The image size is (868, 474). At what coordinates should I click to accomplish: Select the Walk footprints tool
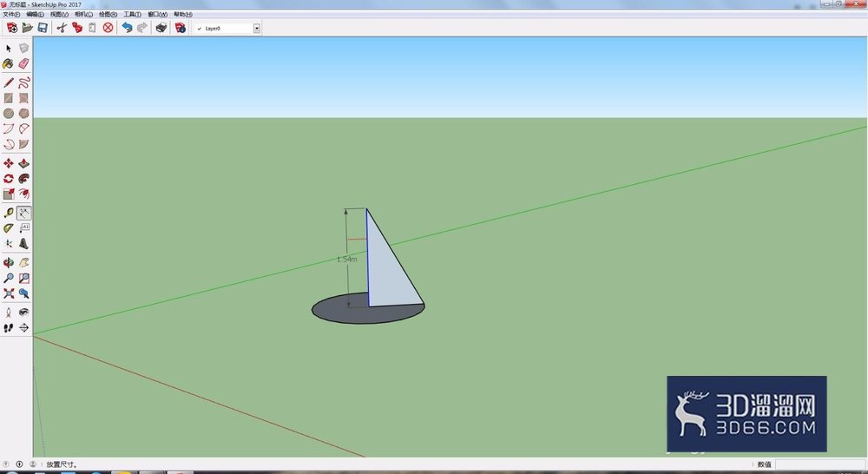[9, 328]
